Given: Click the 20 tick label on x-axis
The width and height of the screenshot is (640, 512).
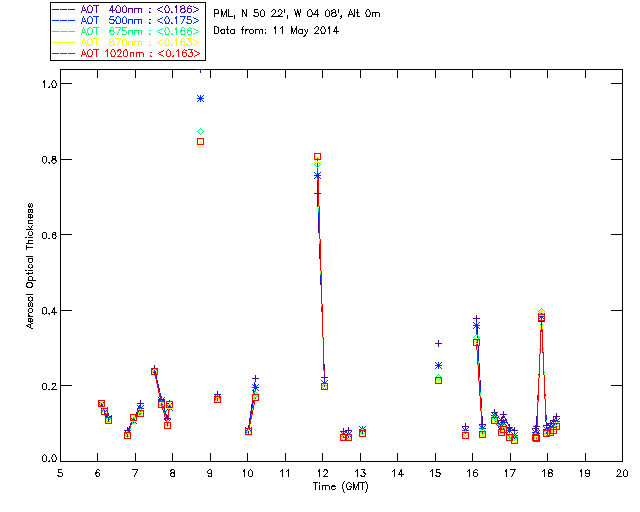Looking at the screenshot, I should [x=622, y=473].
